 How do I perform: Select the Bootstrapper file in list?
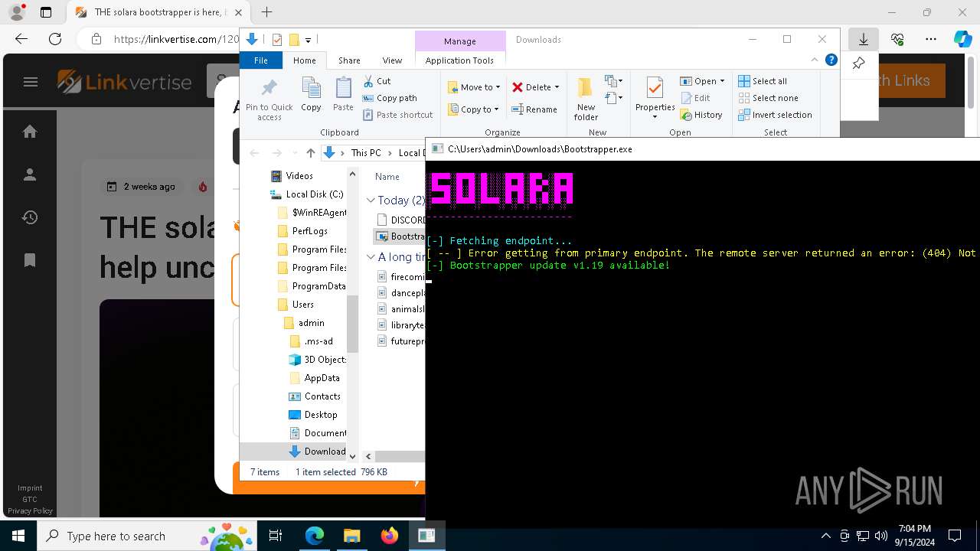tap(401, 237)
